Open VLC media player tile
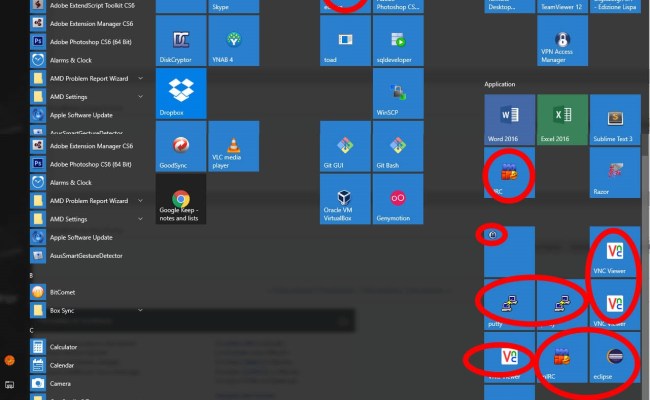Screen dimensions: 650x400 [234, 146]
